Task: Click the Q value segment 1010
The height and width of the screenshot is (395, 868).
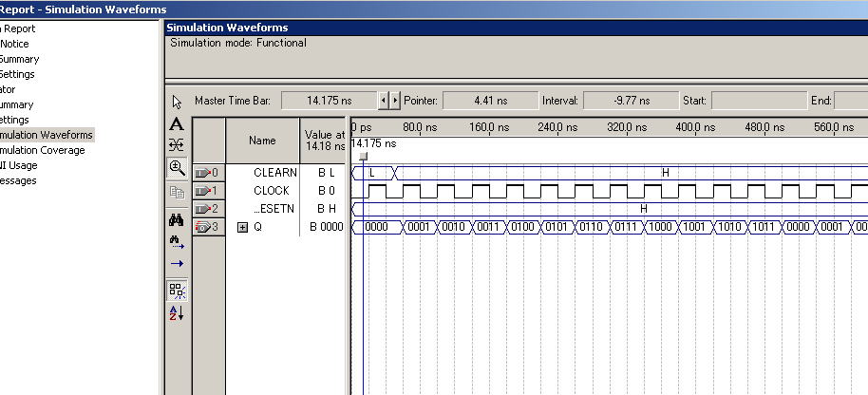Action: pos(729,227)
